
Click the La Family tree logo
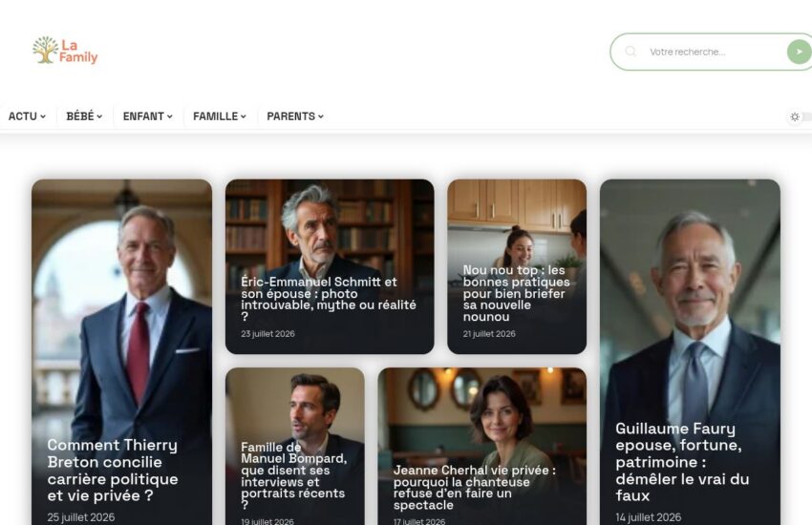(65, 51)
